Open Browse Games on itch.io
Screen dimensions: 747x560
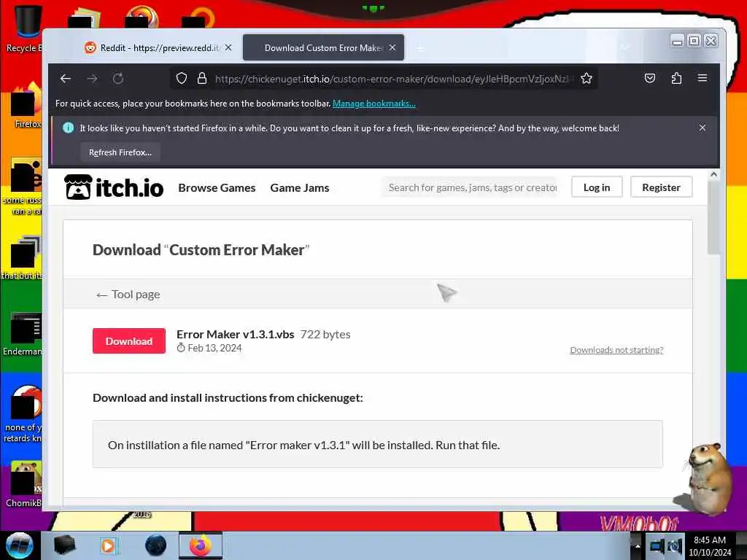point(217,187)
